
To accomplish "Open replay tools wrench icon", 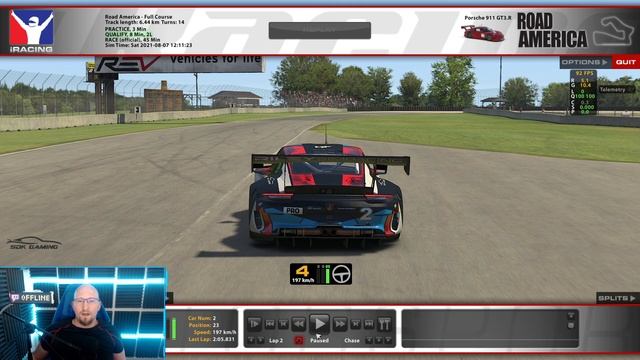I will tap(384, 324).
